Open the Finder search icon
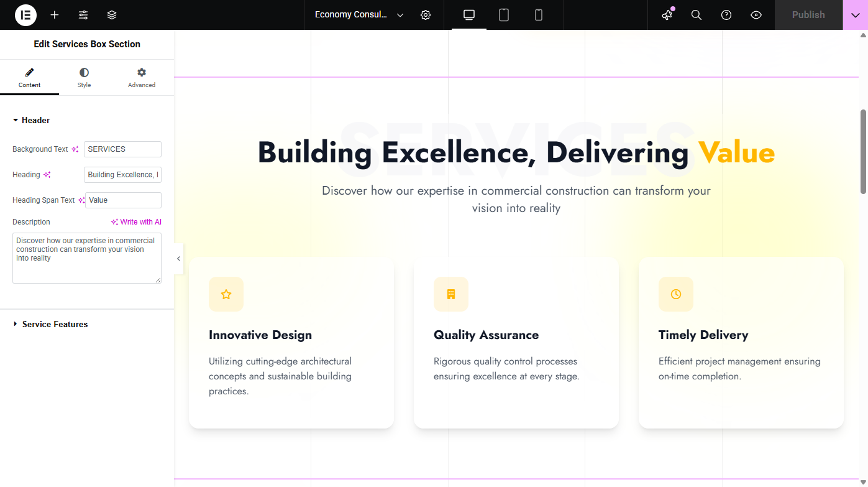 pyautogui.click(x=697, y=15)
